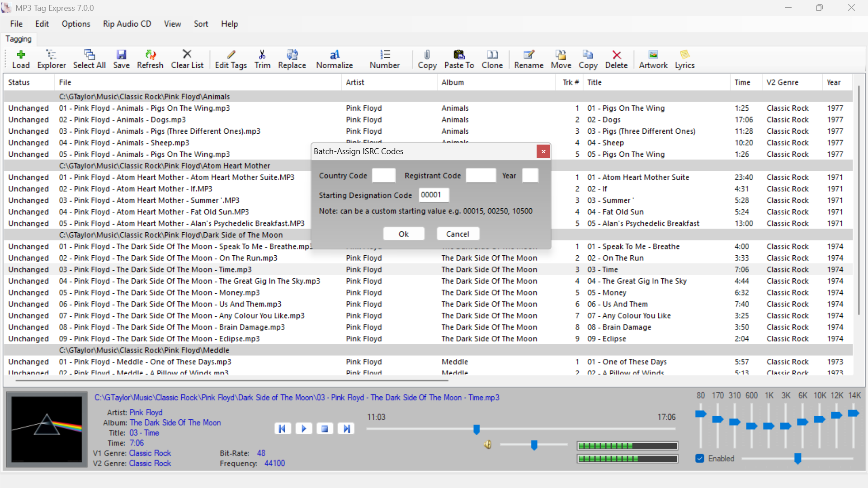Click the volume slider thumb
Viewport: 868px width, 488px height.
tap(534, 445)
